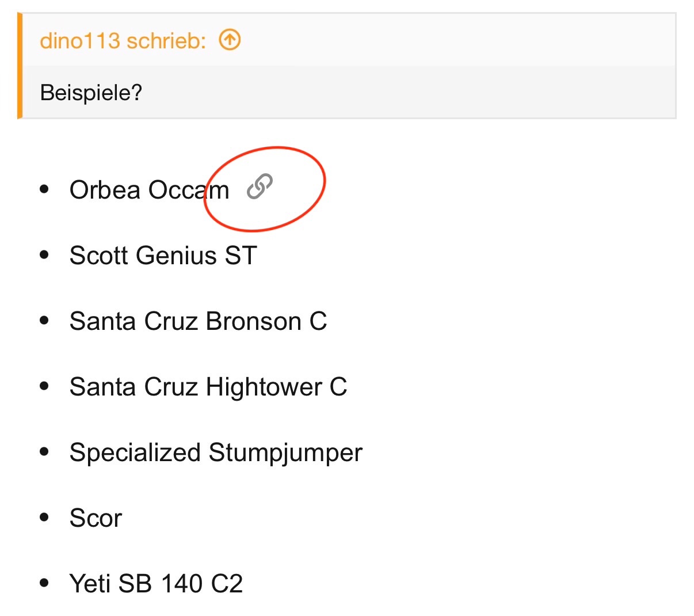The image size is (694, 616).
Task: Click the bullet point before Scor
Action: tap(44, 518)
